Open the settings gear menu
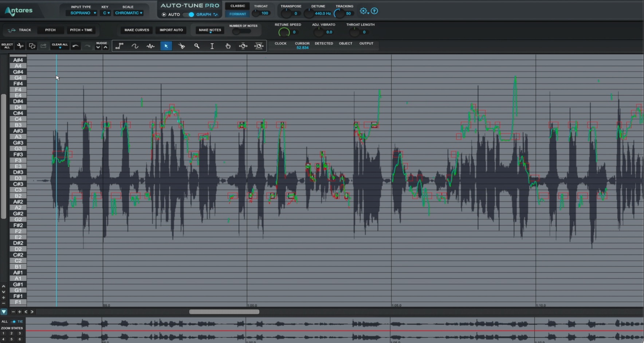Screen dimensions: 644x343 364,11
